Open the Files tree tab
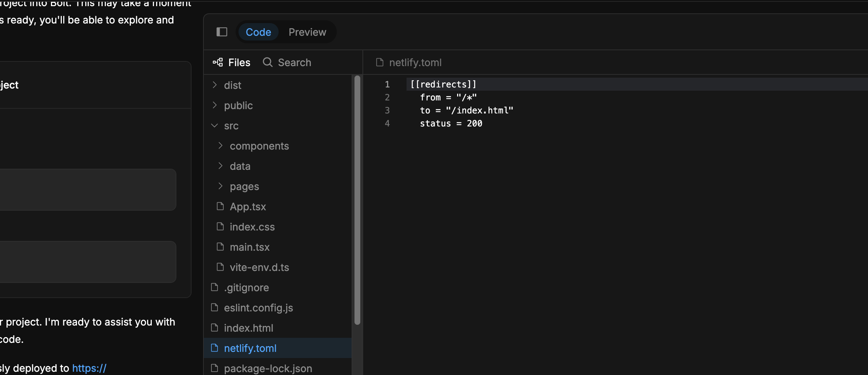 coord(232,62)
